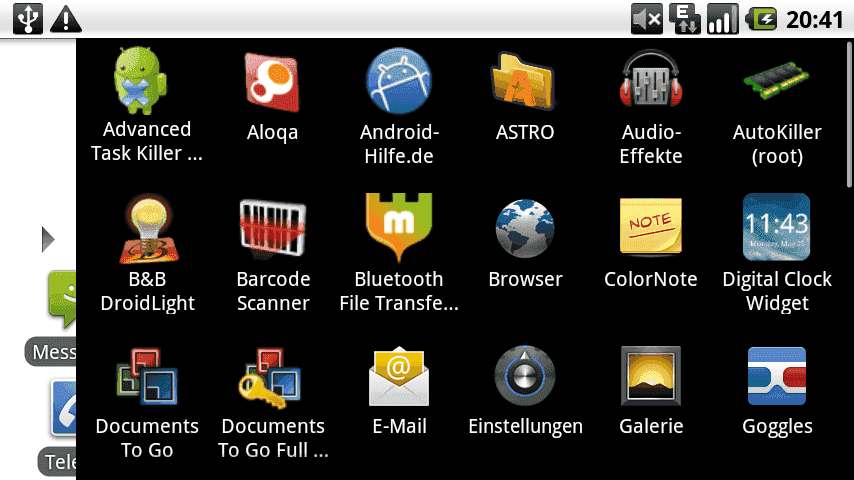Image resolution: width=854 pixels, height=480 pixels.
Task: Open Advanced Task Killer app
Action: coord(140,80)
